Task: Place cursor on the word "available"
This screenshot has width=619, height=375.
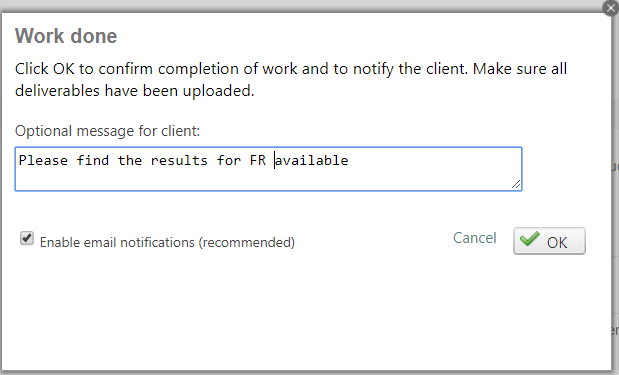Action: [312, 161]
